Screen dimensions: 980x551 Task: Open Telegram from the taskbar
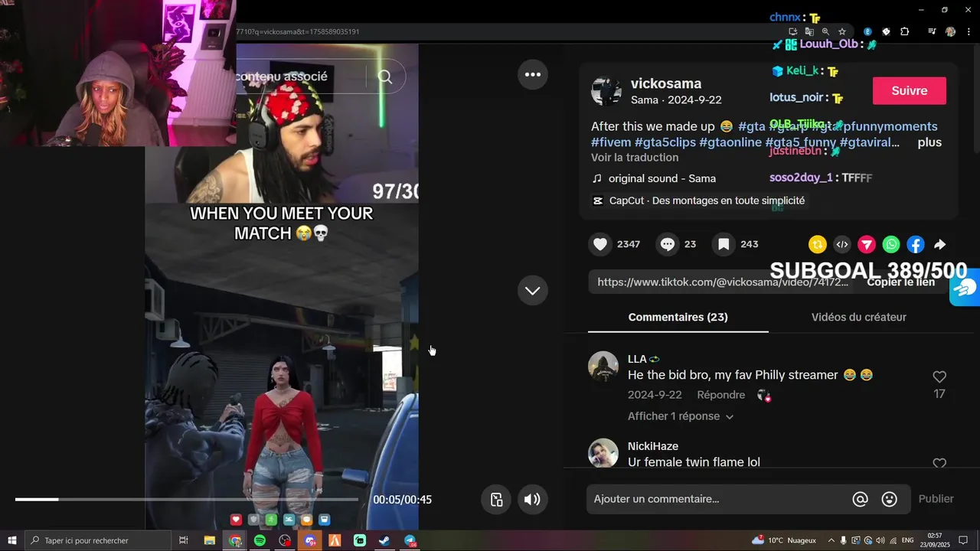(x=410, y=540)
